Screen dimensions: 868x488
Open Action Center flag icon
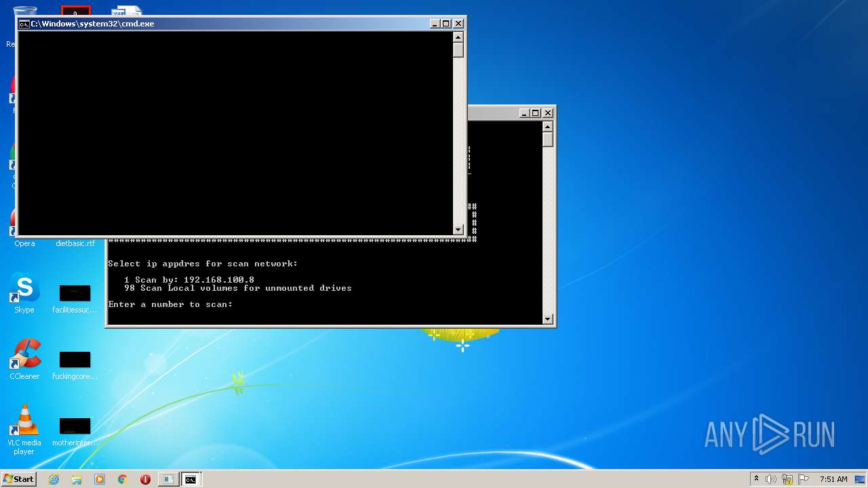pyautogui.click(x=804, y=479)
